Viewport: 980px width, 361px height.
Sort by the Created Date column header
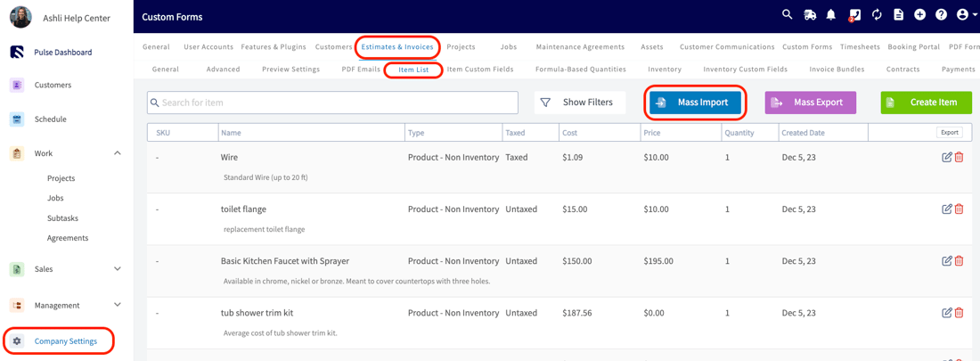(x=803, y=134)
